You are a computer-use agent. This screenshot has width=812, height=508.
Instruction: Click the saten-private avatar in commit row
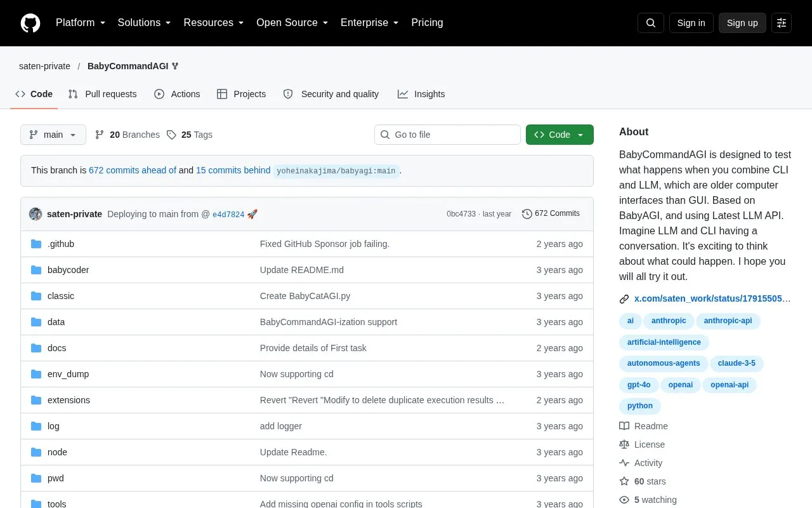[36, 214]
